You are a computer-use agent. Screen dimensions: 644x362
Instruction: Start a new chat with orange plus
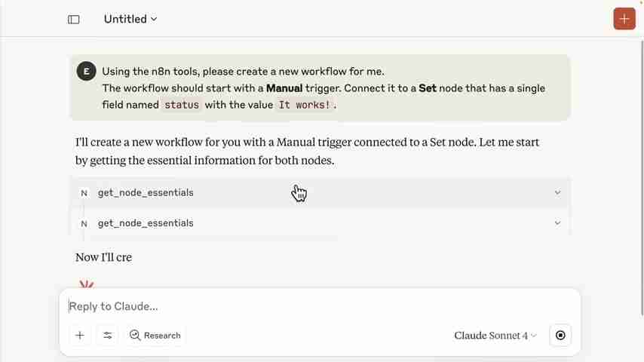click(624, 19)
